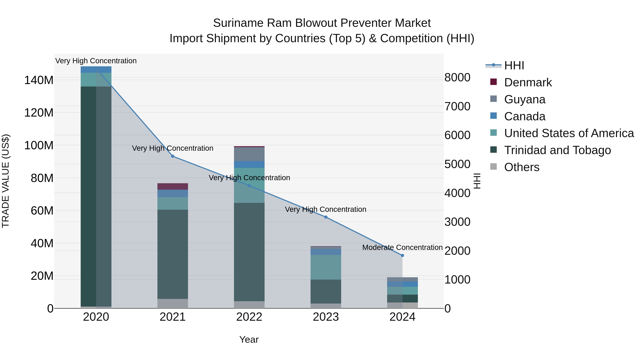Click the Very High Concentration label above 2023
Image resolution: width=644 pixels, height=362 pixels.
pos(326,209)
